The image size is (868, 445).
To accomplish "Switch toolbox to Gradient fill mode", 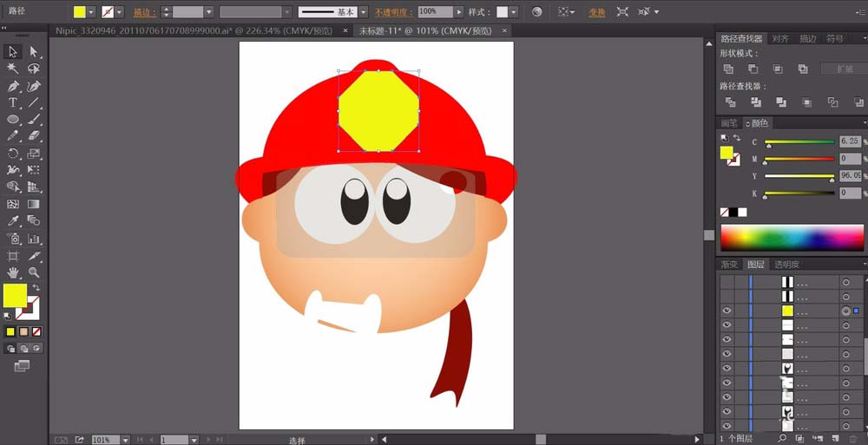I will click(x=23, y=332).
